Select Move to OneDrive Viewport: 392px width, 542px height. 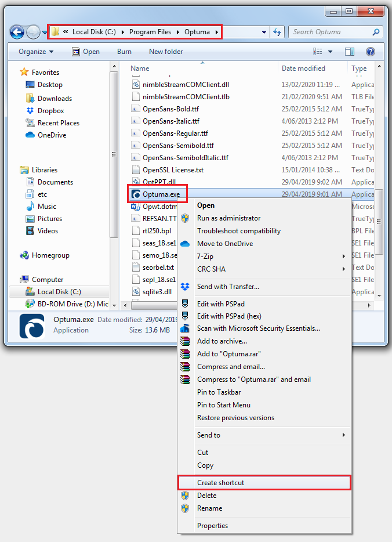tap(264, 243)
